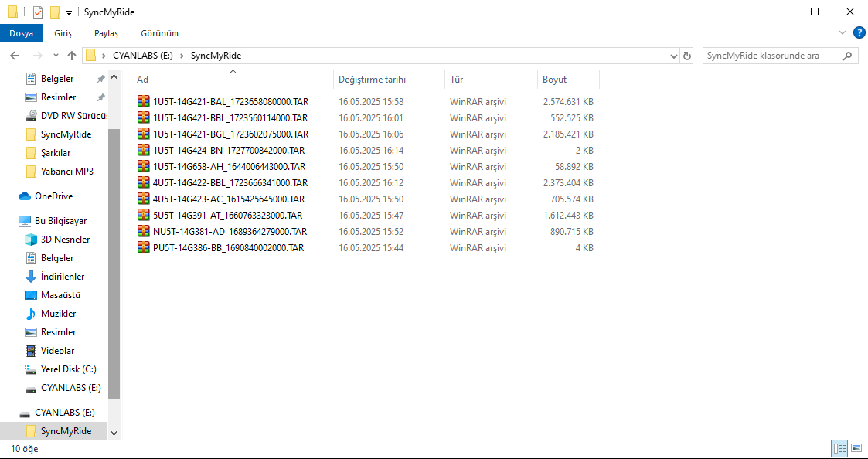Screen dimensions: 868x459
Task: Open the recent locations dropdown
Action: click(56, 56)
